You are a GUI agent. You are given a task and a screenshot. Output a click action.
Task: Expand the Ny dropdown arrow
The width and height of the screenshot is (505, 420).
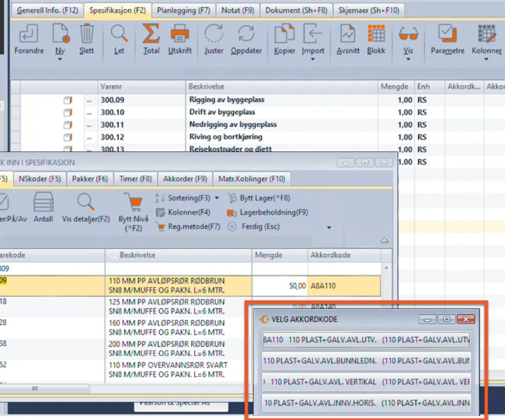coord(60,59)
